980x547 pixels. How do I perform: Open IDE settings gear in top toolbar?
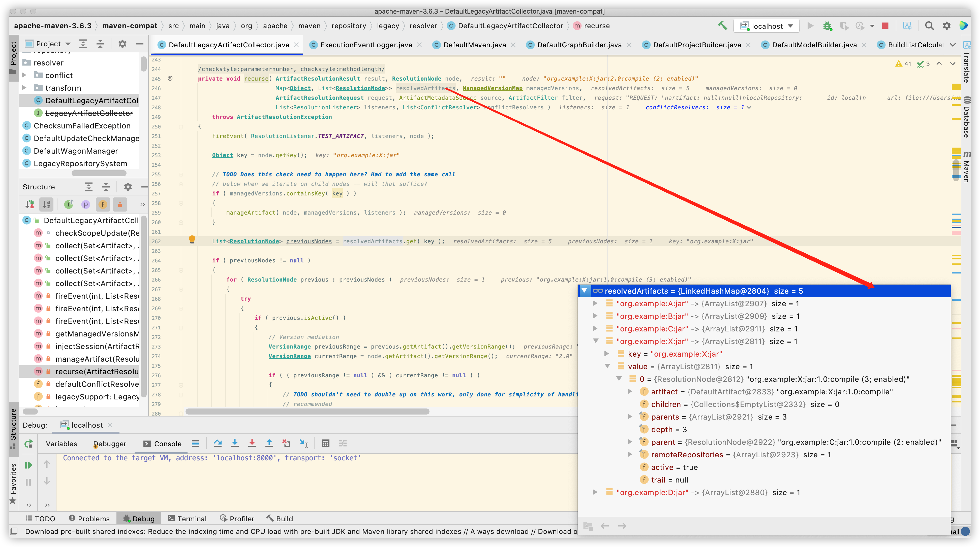tap(946, 26)
